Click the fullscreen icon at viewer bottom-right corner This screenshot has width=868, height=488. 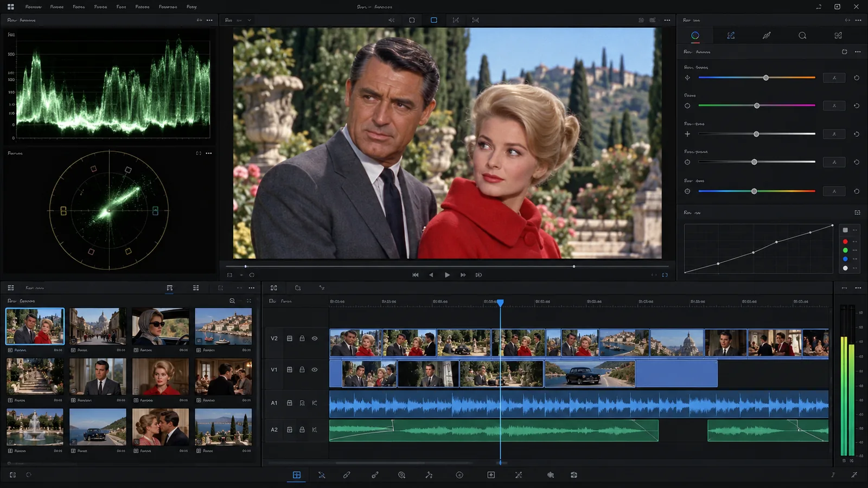point(665,275)
